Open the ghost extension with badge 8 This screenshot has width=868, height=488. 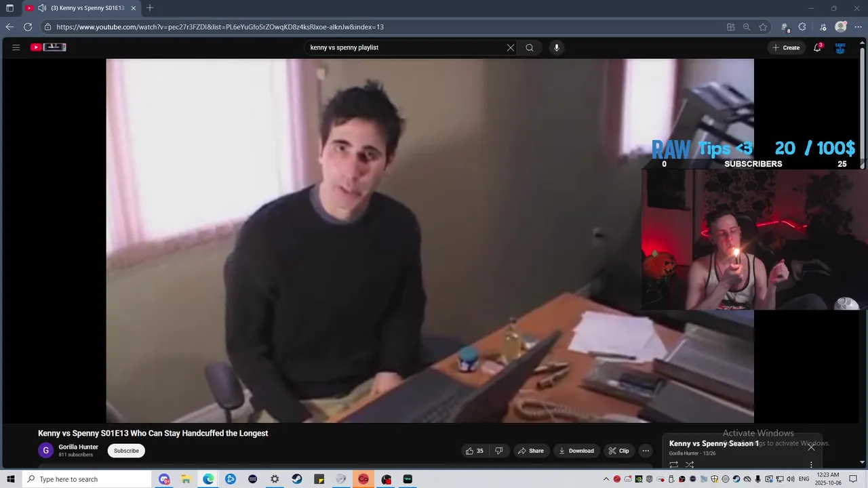[x=785, y=27]
